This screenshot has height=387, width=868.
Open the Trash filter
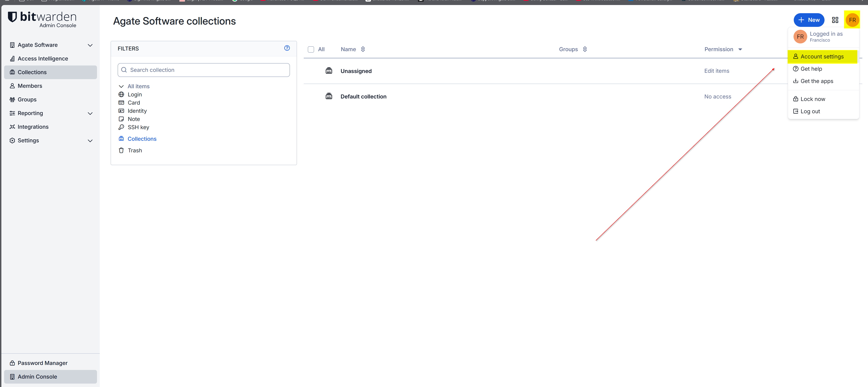(x=134, y=151)
